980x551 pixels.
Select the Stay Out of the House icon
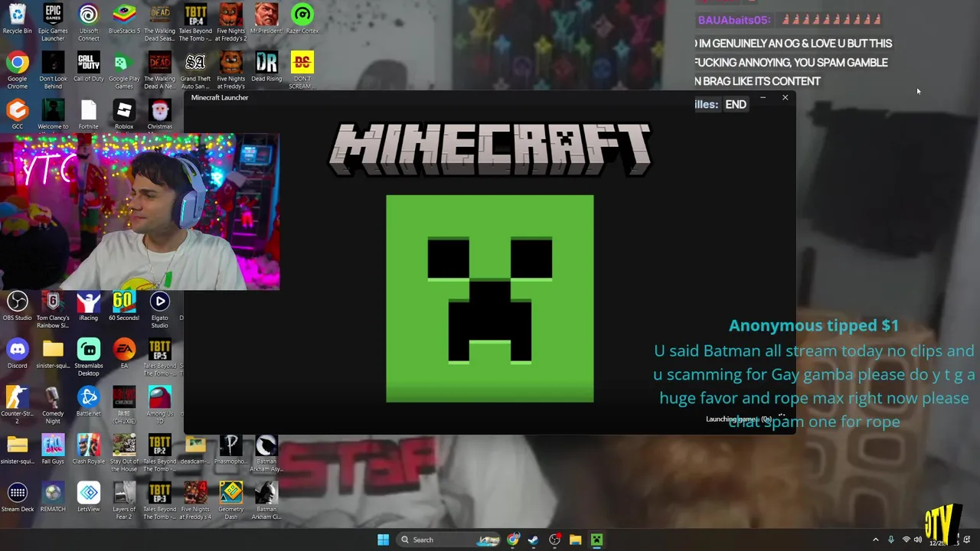[124, 453]
